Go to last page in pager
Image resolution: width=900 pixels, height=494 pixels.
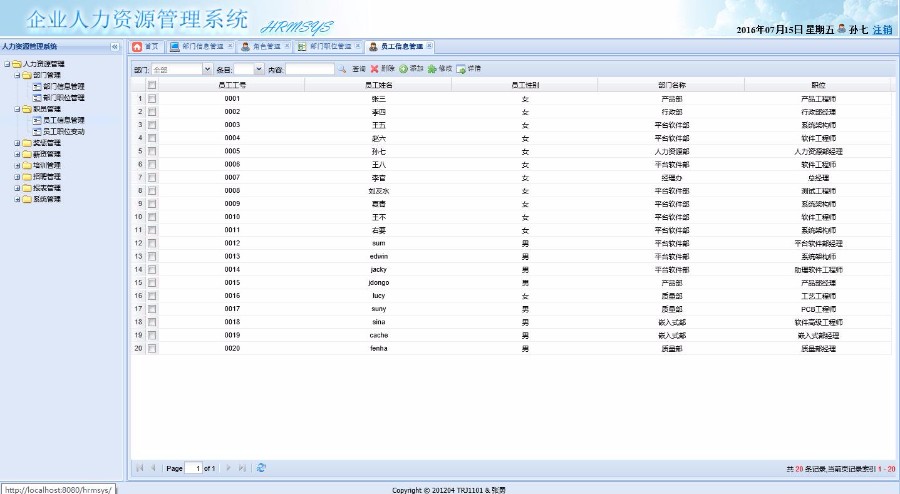242,468
